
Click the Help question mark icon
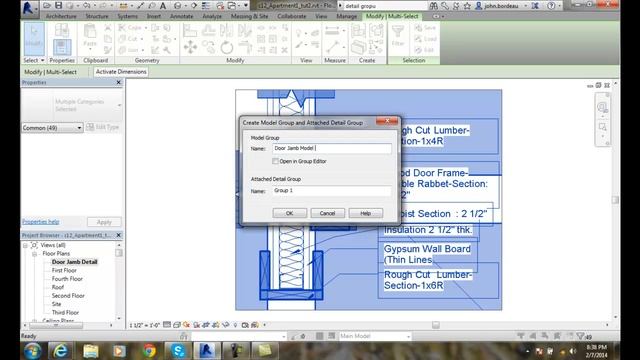pos(551,6)
